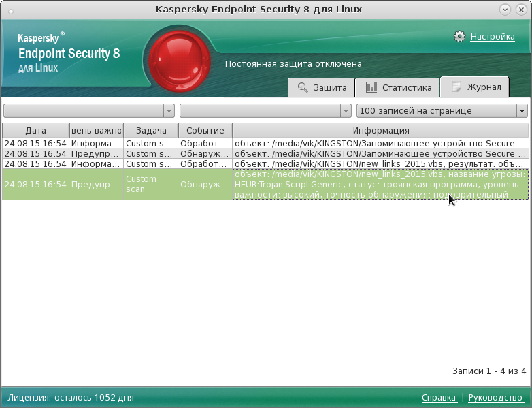
Task: Open the Руководство manual link
Action: (495, 398)
